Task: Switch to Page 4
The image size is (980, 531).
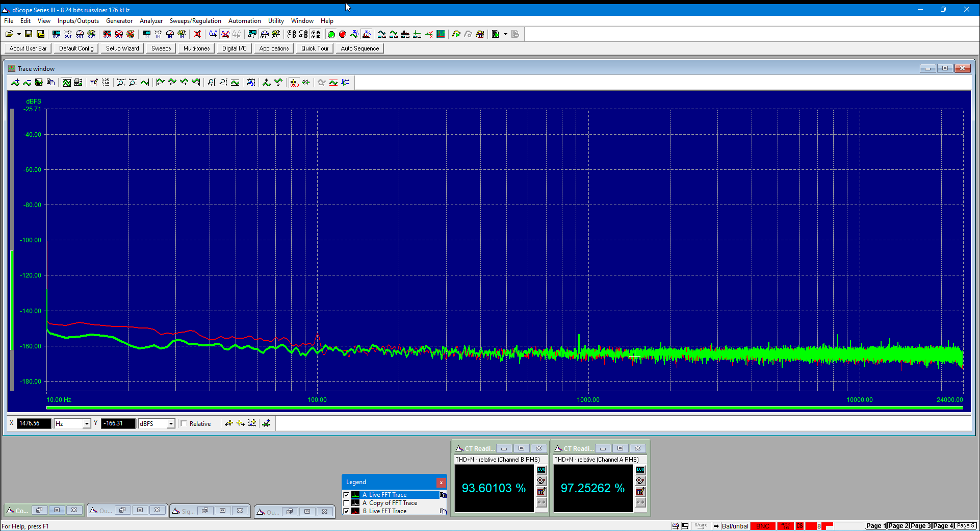Action: (943, 526)
